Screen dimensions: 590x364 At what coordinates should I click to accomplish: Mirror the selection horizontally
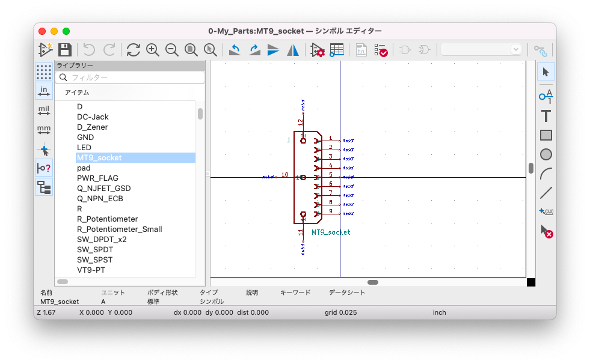293,50
